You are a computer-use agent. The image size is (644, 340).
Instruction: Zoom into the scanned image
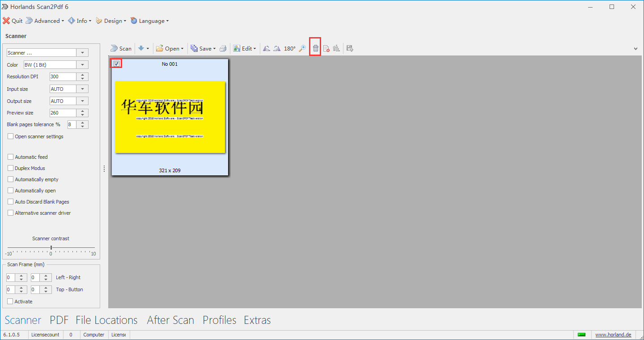point(302,48)
